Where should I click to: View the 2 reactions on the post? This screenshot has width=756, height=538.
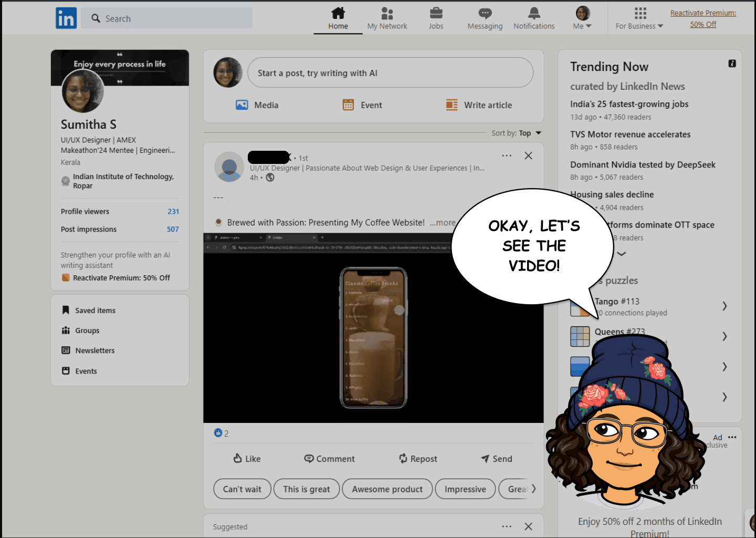222,433
